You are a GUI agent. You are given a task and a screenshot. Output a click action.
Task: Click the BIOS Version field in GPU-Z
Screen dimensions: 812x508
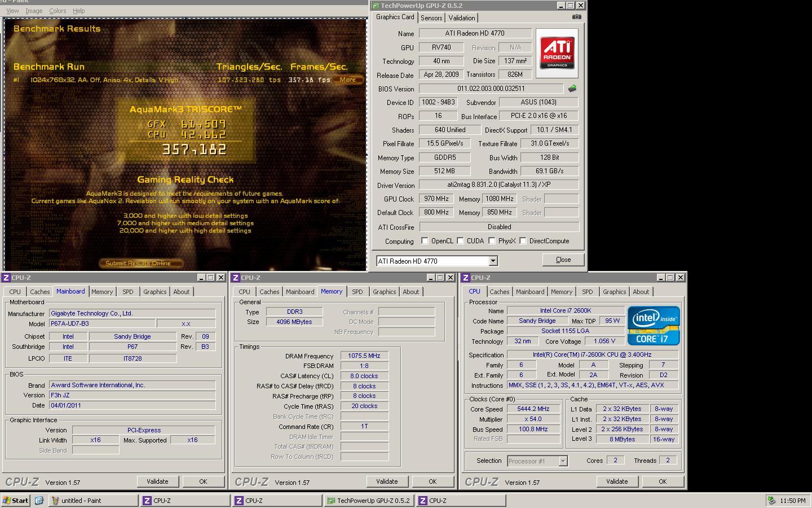pyautogui.click(x=491, y=89)
